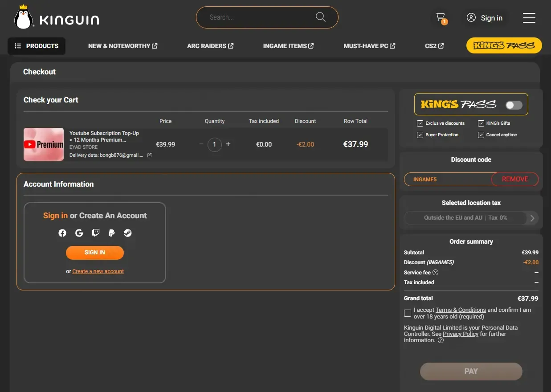
Task: Open MUST-HAVE PC menu item
Action: pos(369,46)
